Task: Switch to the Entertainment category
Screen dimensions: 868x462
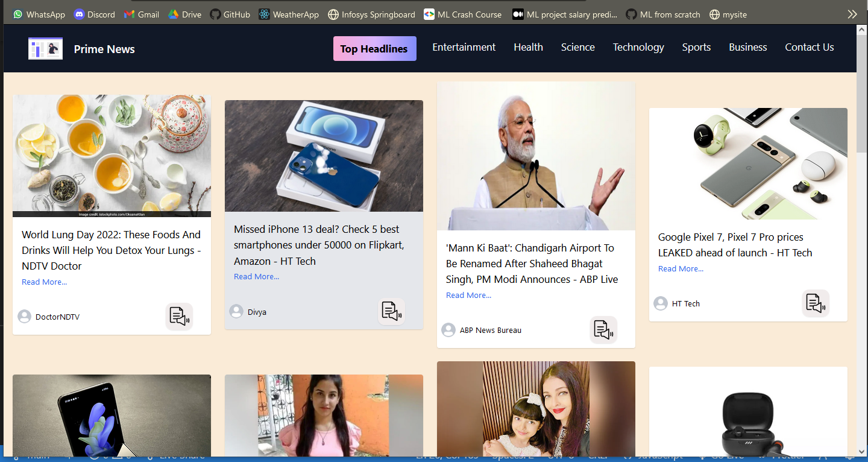Action: point(464,47)
